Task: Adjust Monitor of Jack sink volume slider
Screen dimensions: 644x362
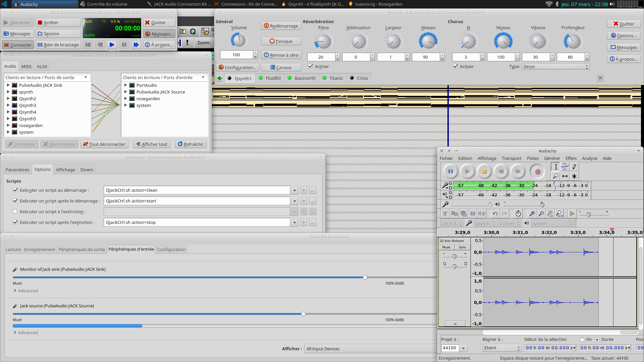Action: pyautogui.click(x=365, y=277)
